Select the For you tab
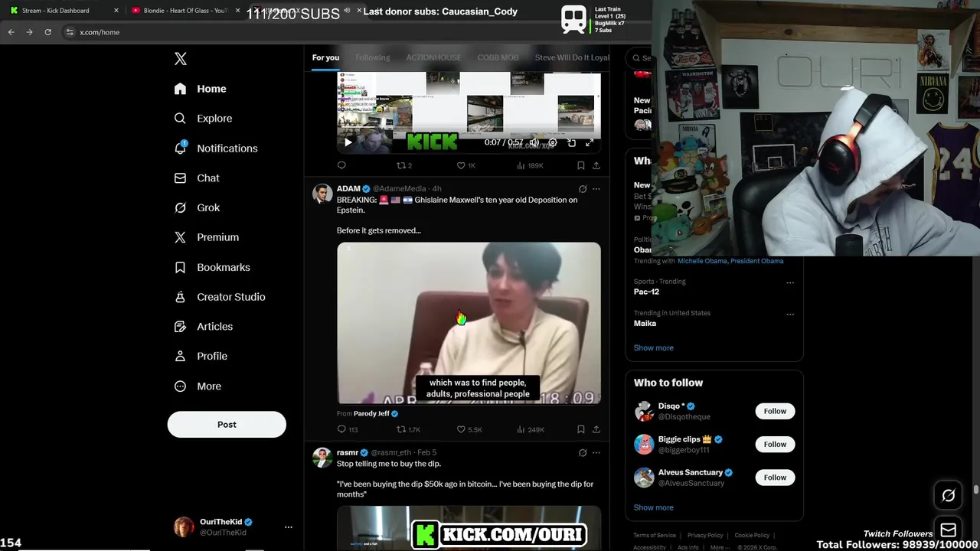 click(x=325, y=57)
